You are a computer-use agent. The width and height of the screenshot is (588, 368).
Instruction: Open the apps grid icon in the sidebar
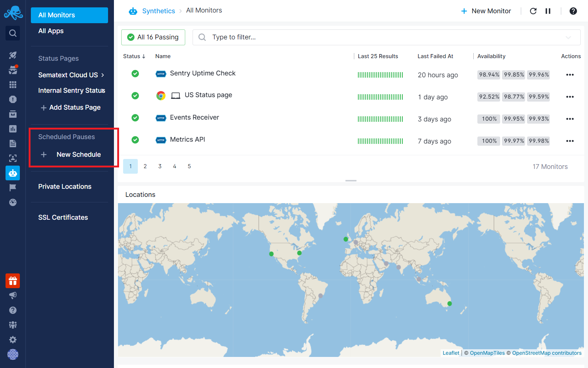coord(13,85)
